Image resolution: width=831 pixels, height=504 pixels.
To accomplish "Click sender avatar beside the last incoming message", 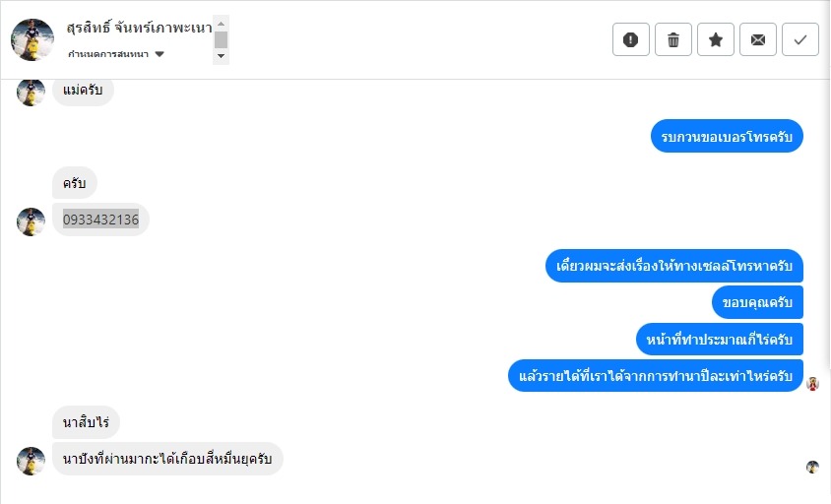I will [x=32, y=460].
